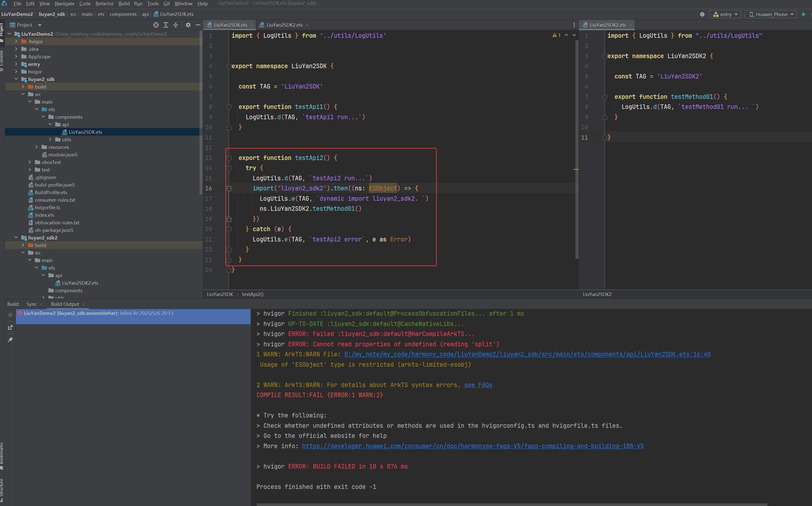Collapse the liuyan2_sdk module folder
The image size is (812, 506).
tap(16, 79)
